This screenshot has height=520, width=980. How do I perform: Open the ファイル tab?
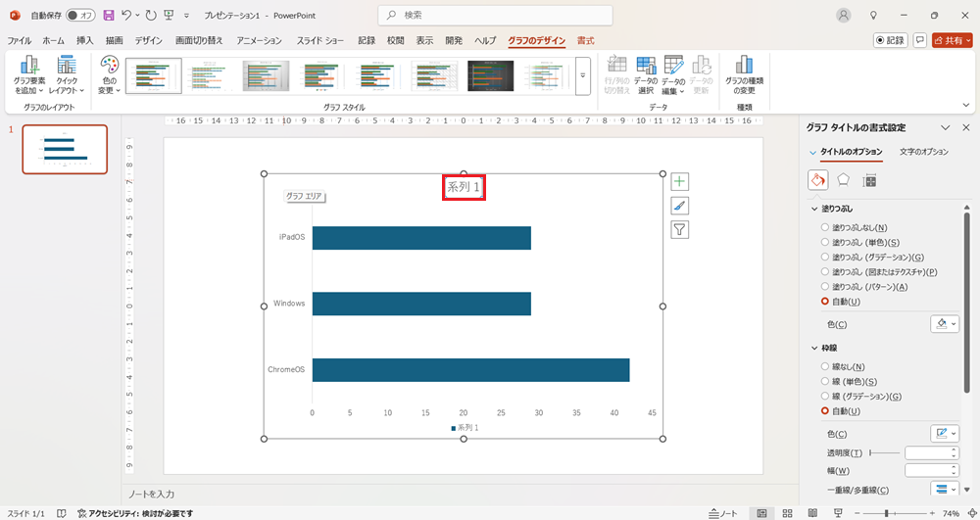20,40
